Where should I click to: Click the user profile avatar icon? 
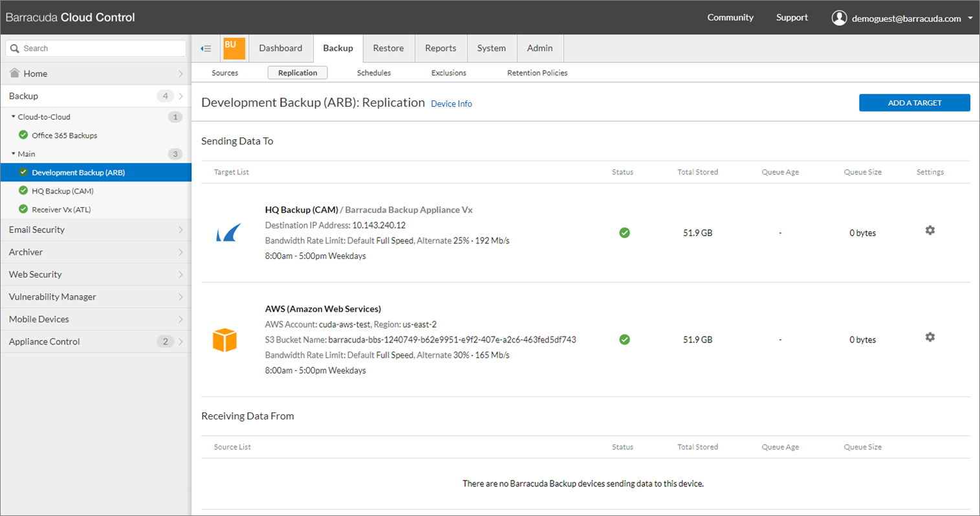[839, 18]
